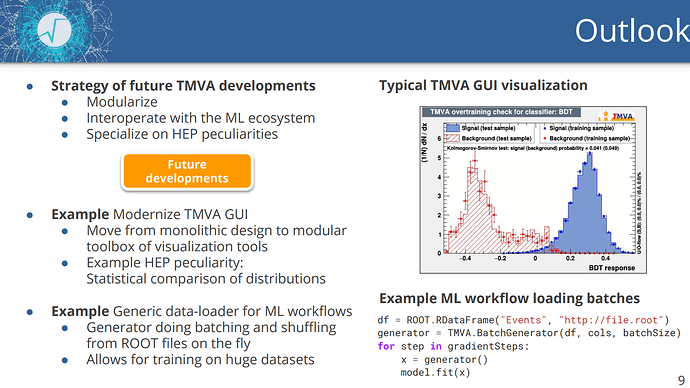Click the TMVA overtraining check plot title
Screen dimensions: 690x388
pyautogui.click(x=501, y=112)
